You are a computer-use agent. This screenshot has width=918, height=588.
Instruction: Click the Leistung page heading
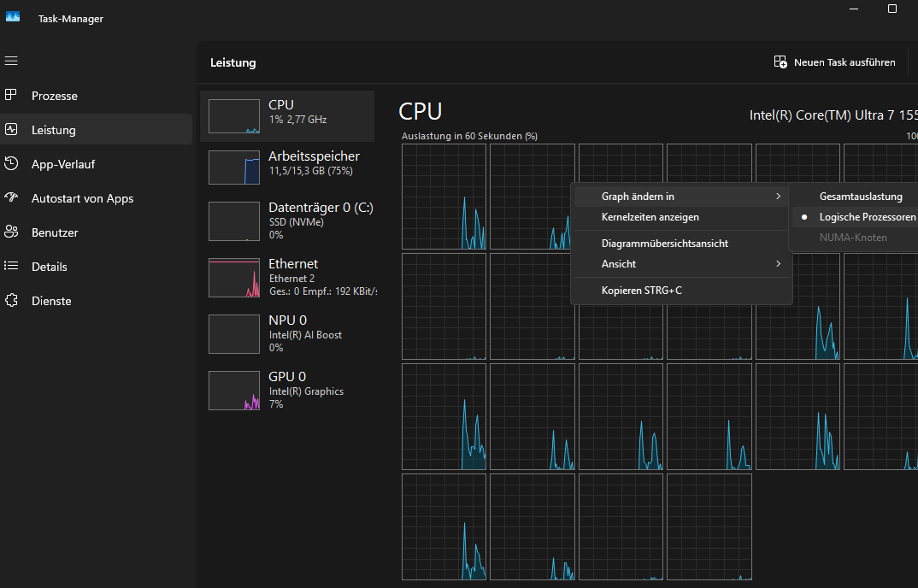(x=233, y=62)
